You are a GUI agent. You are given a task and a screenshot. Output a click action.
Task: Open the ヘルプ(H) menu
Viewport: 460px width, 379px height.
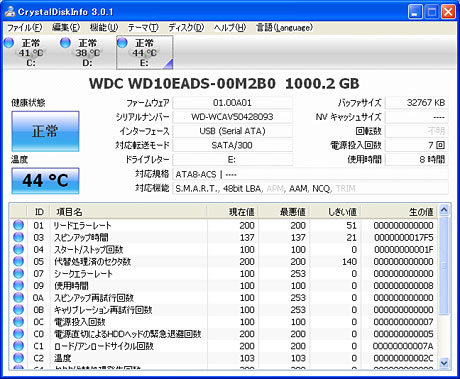(230, 27)
